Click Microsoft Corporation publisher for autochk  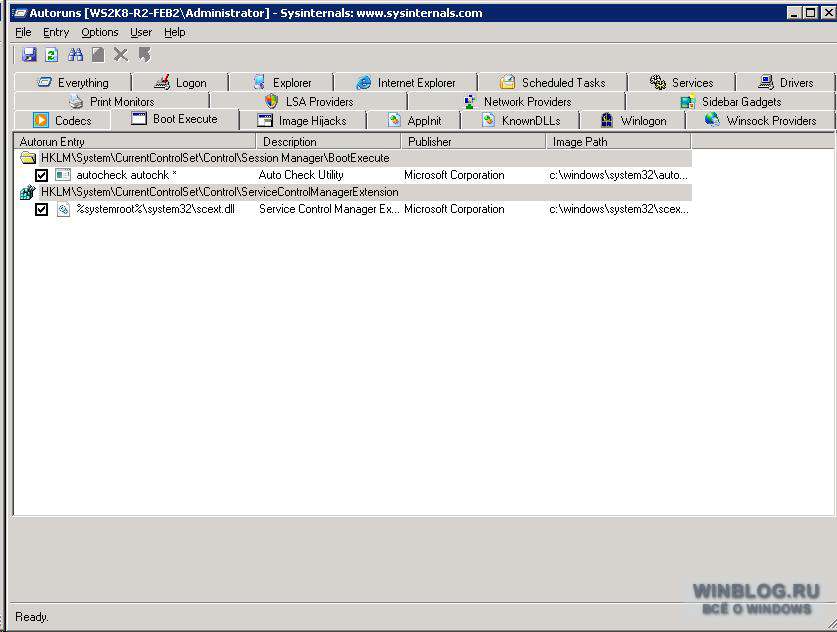tap(454, 175)
